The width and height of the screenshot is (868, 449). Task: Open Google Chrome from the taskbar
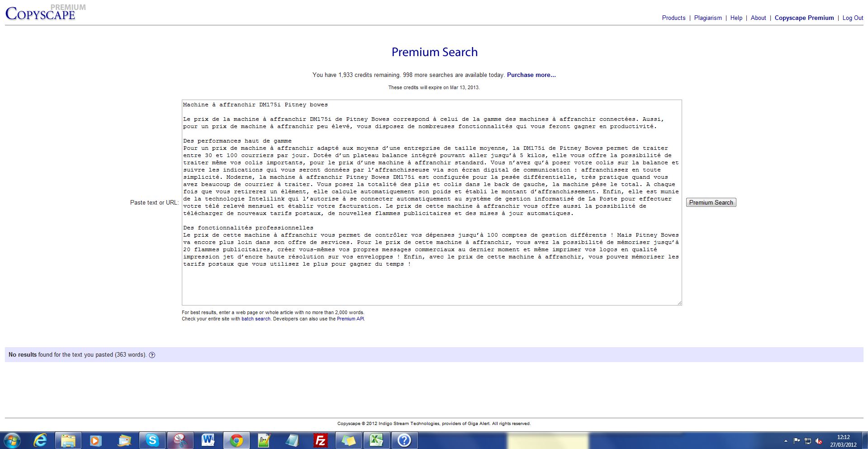(x=236, y=440)
